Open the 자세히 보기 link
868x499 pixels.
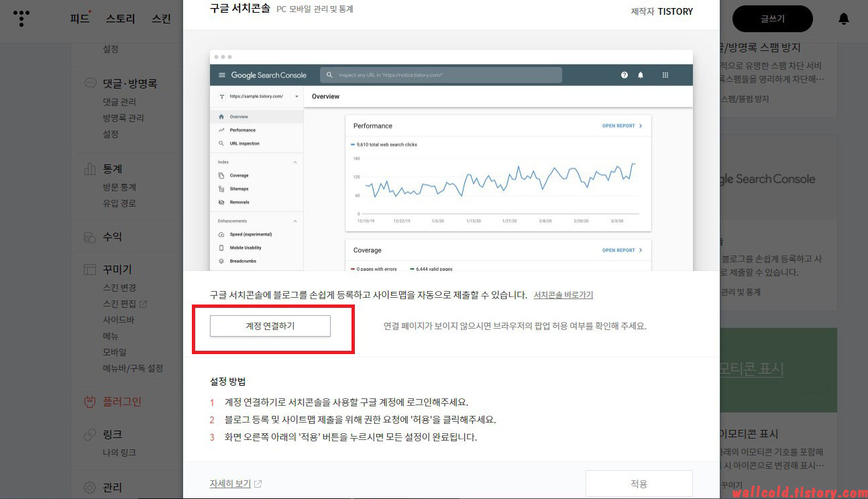point(229,484)
